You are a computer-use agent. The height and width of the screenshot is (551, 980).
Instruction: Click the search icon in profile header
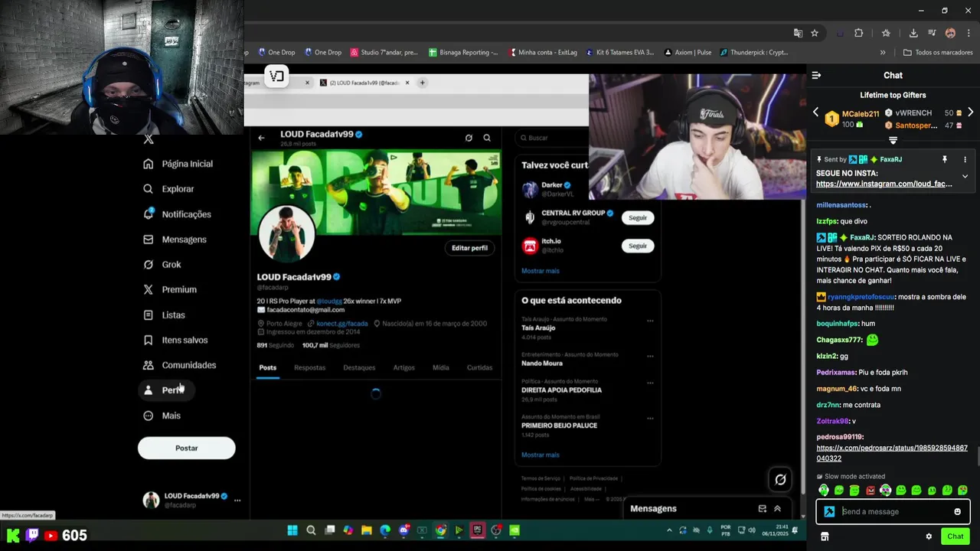(x=487, y=138)
